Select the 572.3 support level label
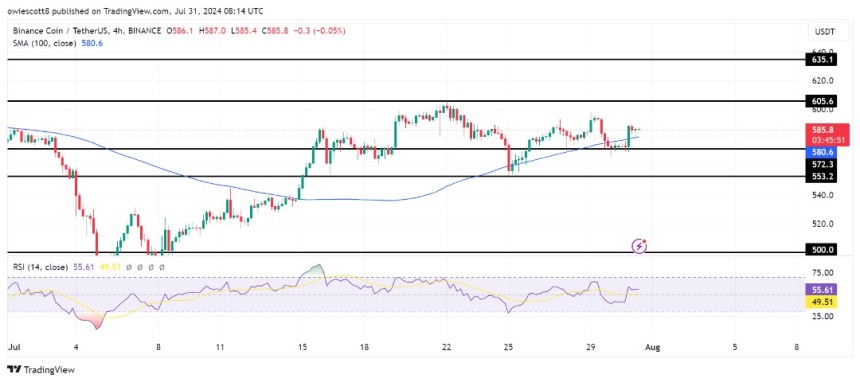Screen dimensions: 860x382 (x=821, y=164)
